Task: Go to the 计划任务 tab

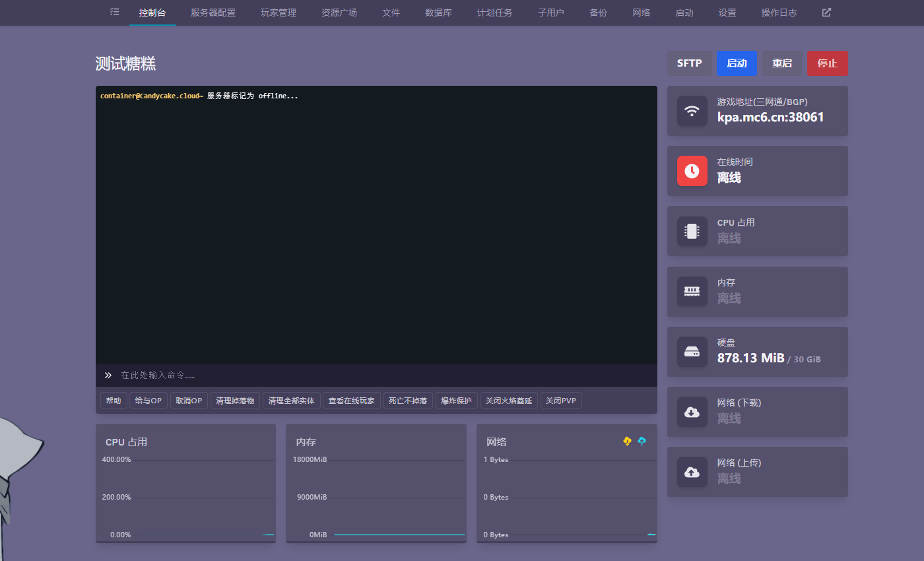Action: click(x=494, y=13)
